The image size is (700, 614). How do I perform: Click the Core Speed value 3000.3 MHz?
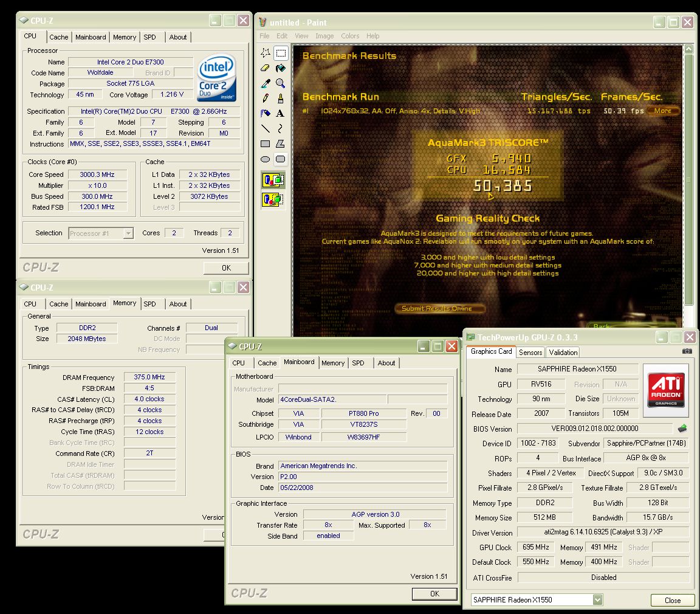pos(97,174)
